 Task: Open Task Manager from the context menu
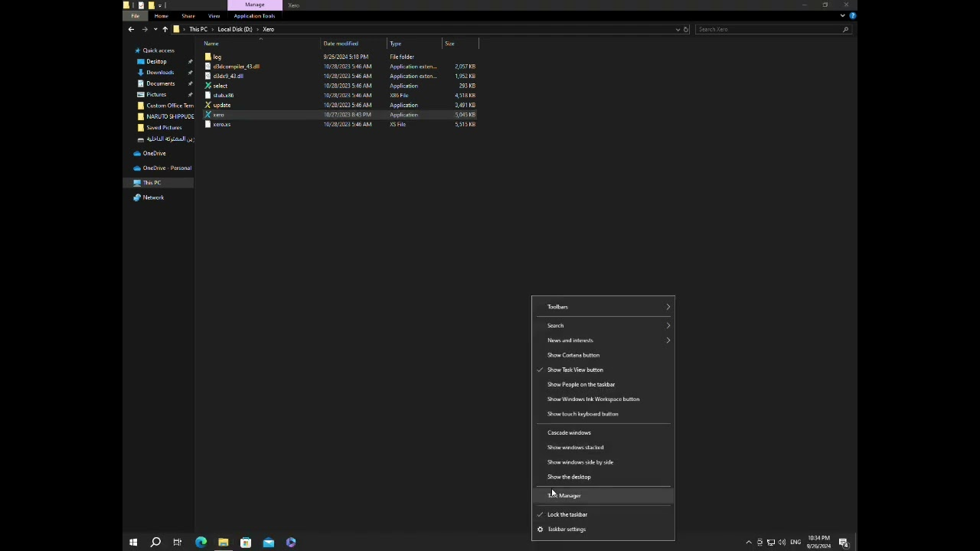567,496
